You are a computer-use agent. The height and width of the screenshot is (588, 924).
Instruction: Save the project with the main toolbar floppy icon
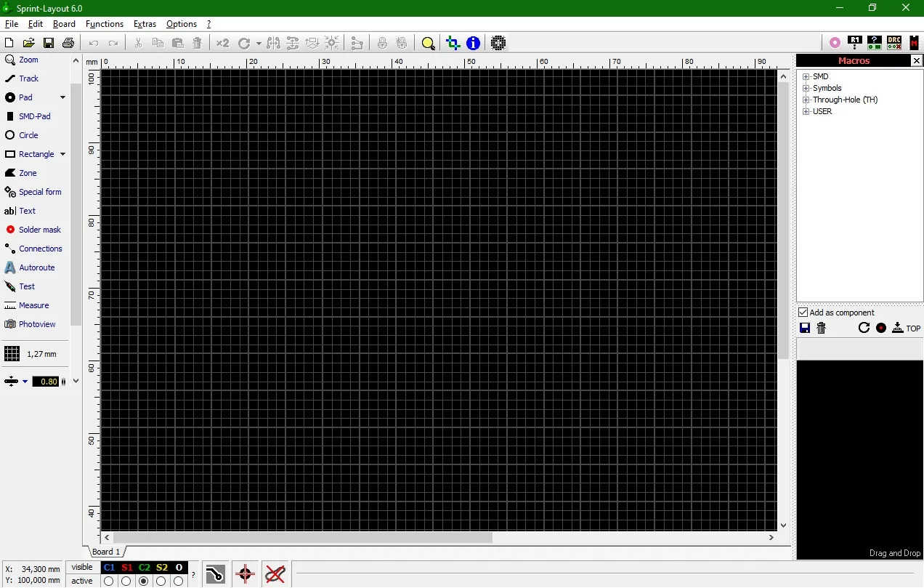coord(49,44)
